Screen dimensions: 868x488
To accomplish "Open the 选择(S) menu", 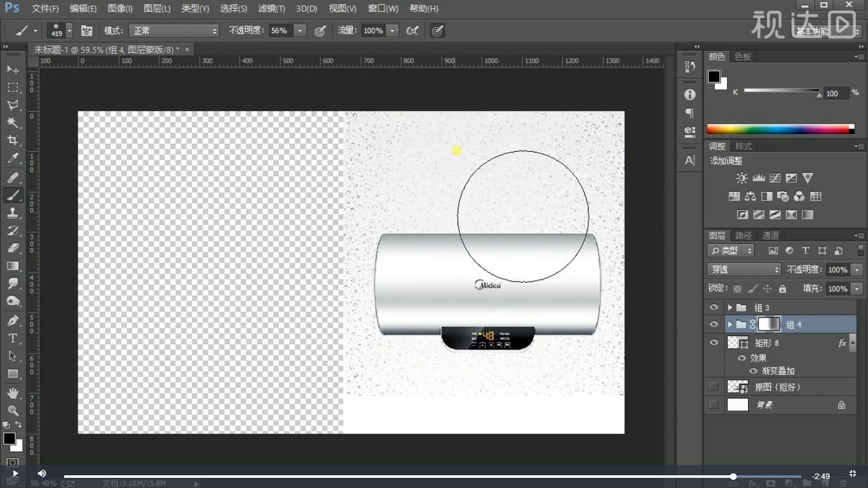I will pyautogui.click(x=233, y=8).
